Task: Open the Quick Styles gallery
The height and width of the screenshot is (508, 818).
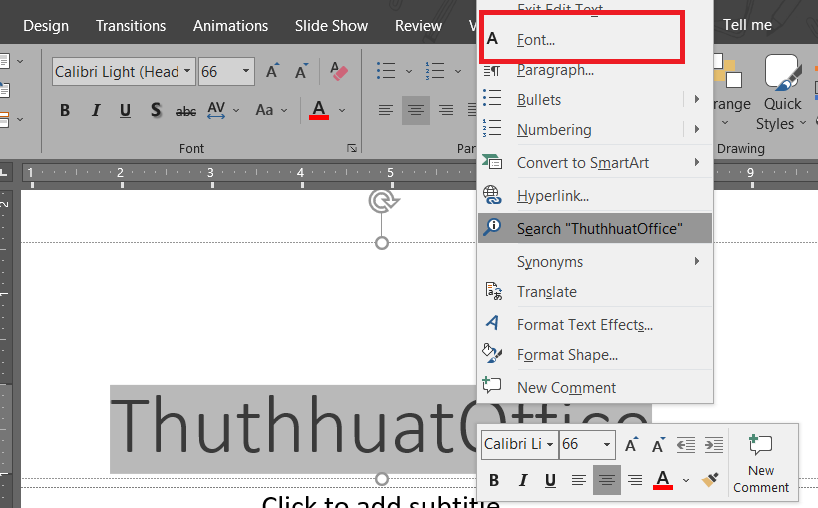Action: (x=781, y=93)
